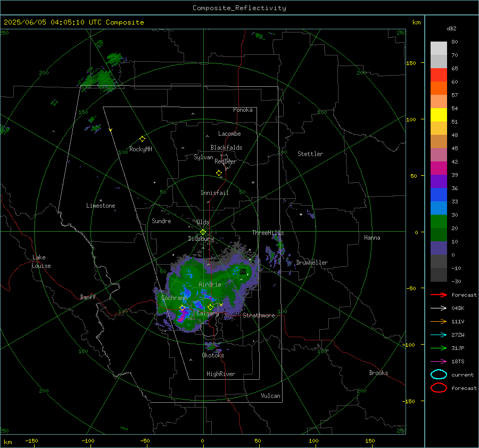Select the magenta swatch above 39 dBZ
This screenshot has width=479, height=448.
tap(439, 168)
